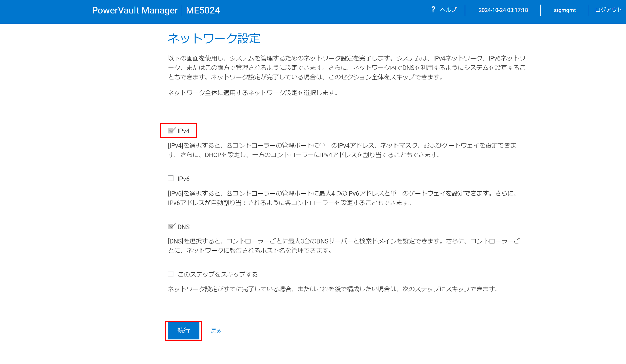Screen dimensions: 626x364
Task: Go back with the 戻る link
Action: coord(216,331)
